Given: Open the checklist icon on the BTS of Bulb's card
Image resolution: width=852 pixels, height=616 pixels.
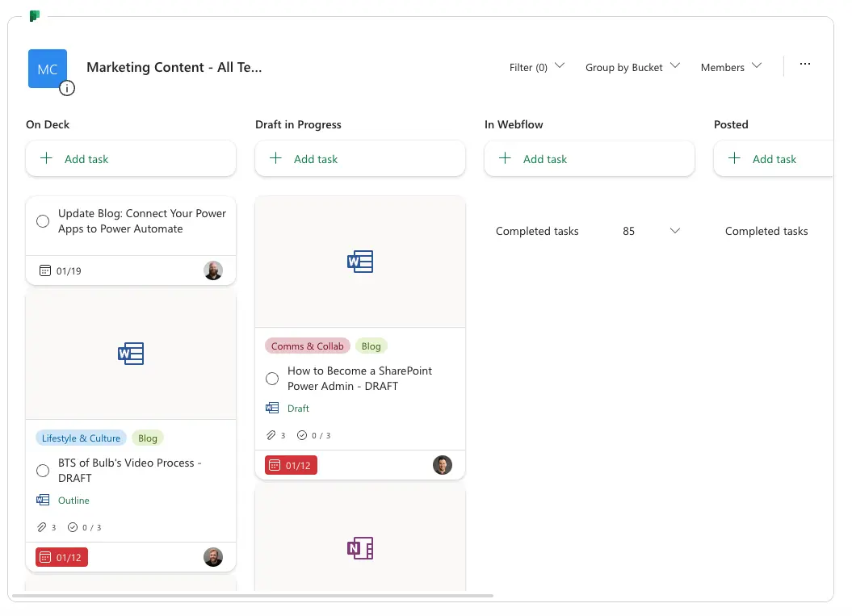Looking at the screenshot, I should (x=72, y=527).
